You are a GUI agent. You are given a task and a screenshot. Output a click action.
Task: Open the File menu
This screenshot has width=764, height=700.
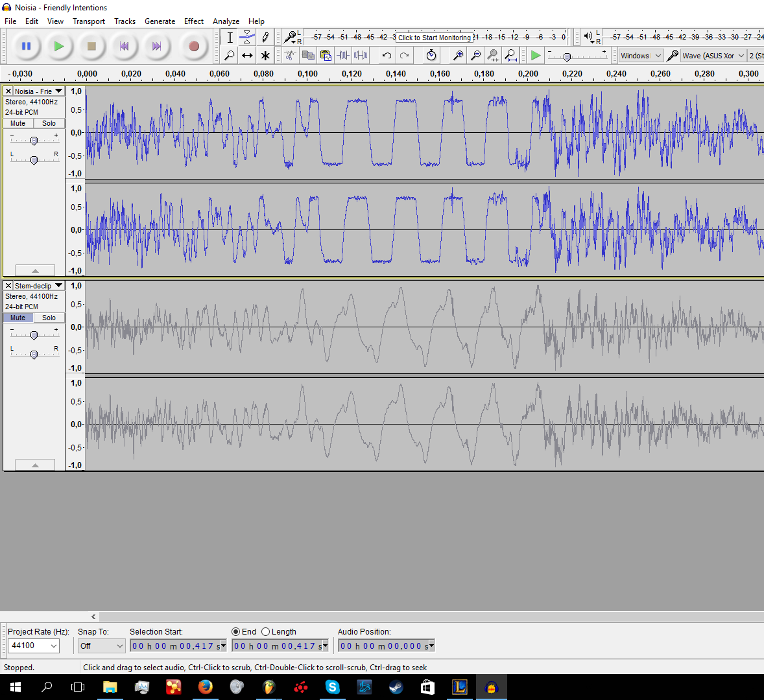10,21
